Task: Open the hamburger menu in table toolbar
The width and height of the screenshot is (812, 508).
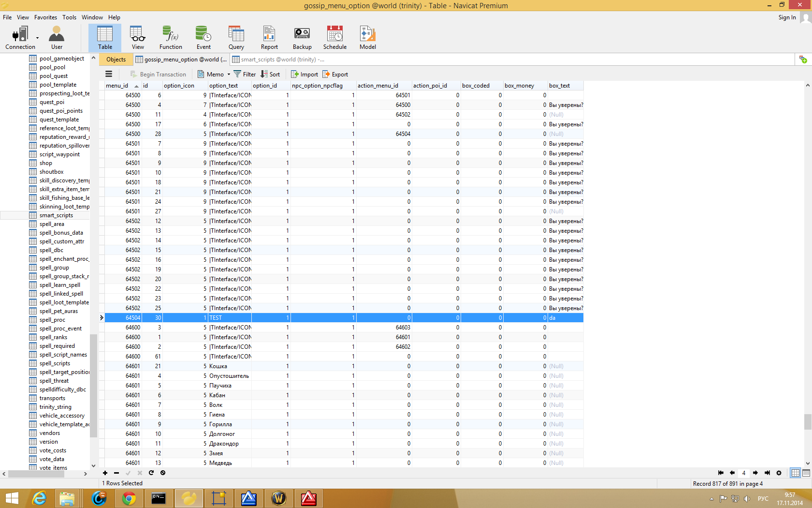Action: (x=109, y=74)
